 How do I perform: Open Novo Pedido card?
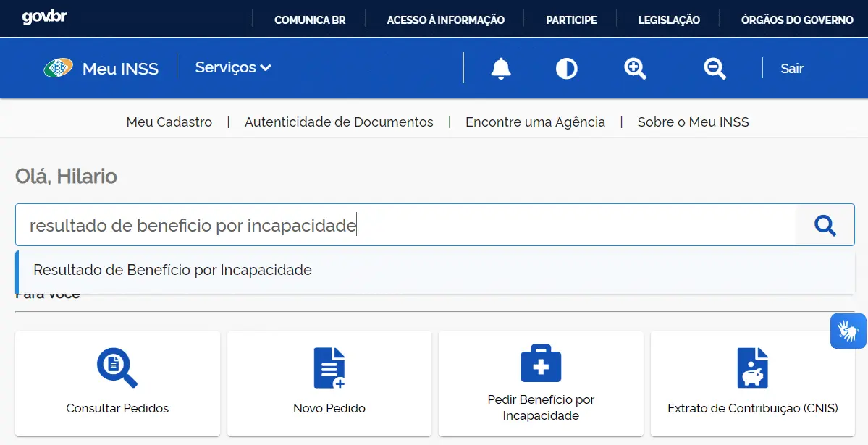pyautogui.click(x=329, y=383)
